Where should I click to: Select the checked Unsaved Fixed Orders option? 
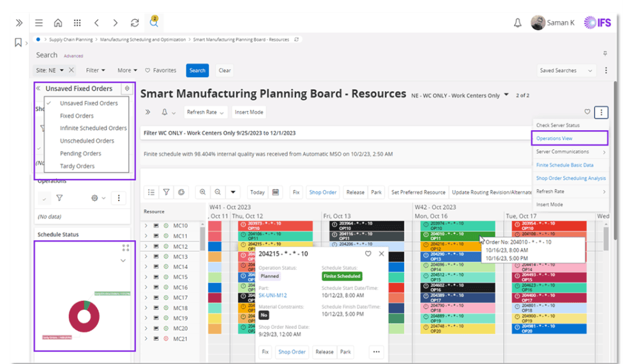[89, 103]
